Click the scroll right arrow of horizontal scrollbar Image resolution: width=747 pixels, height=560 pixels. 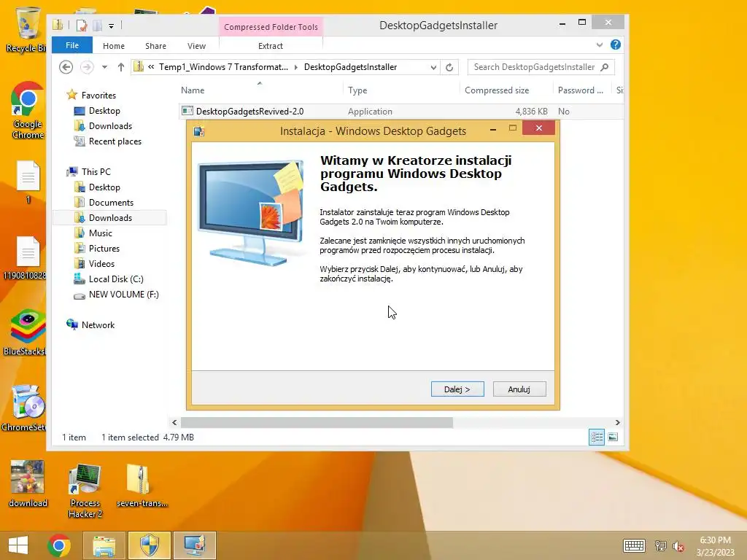(x=617, y=422)
